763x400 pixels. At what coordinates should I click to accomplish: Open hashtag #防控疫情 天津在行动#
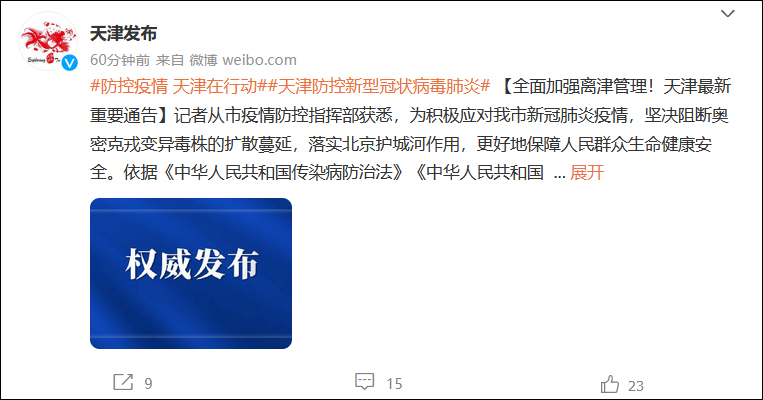click(x=174, y=86)
